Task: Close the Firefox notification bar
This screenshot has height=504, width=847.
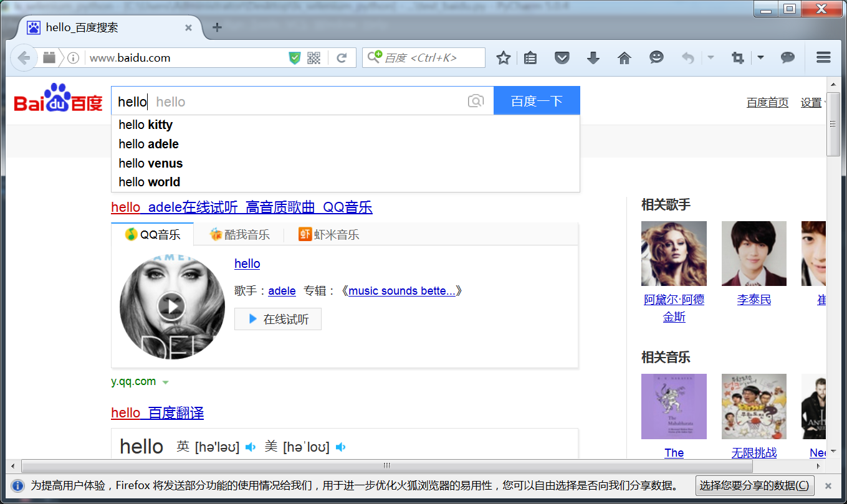Action: click(828, 486)
